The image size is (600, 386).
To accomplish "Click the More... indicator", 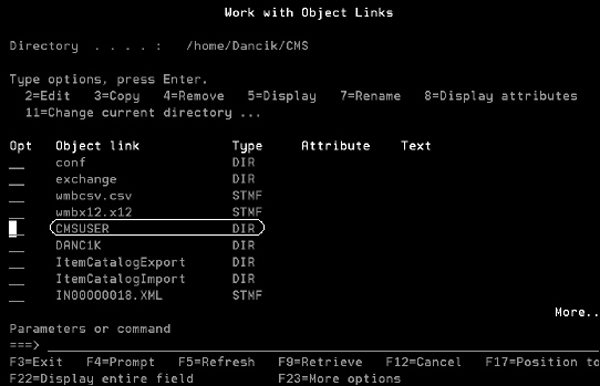I will (577, 313).
